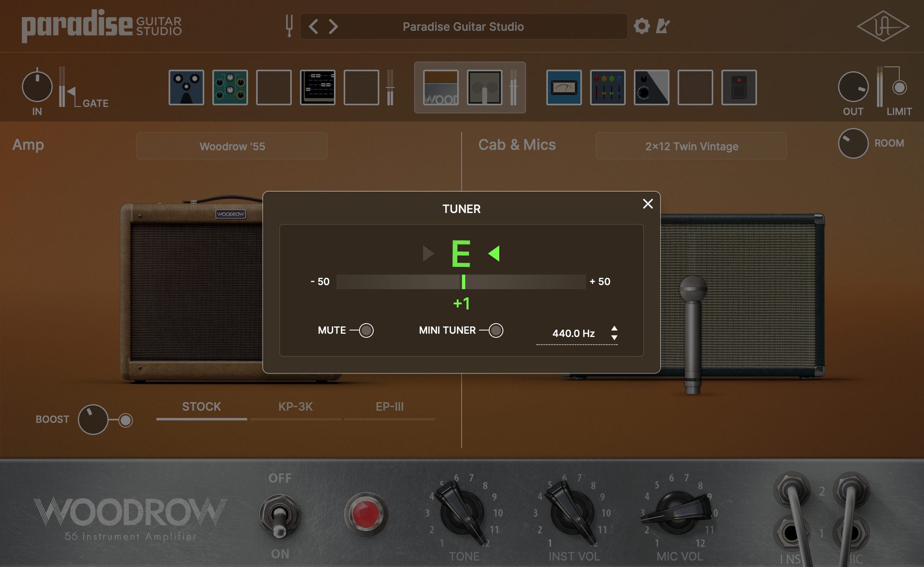
Task: Open plugin settings gear
Action: pyautogui.click(x=642, y=26)
